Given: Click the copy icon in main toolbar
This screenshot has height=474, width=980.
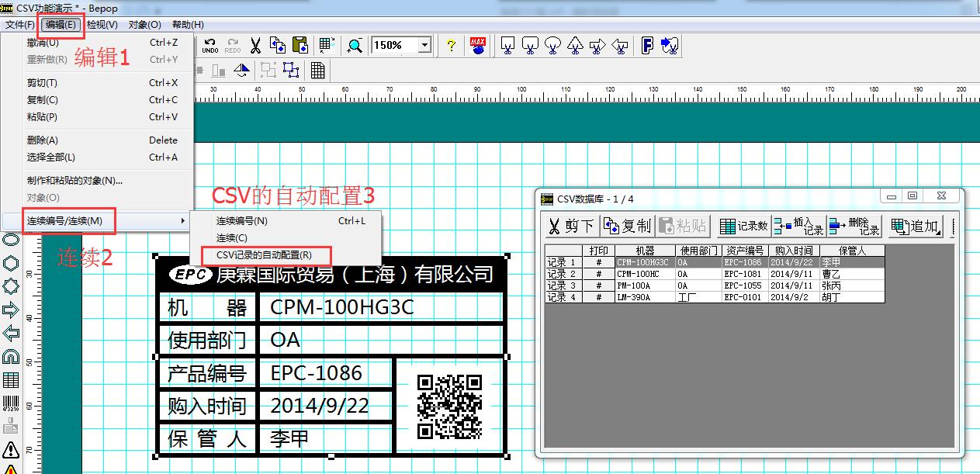Looking at the screenshot, I should click(278, 46).
